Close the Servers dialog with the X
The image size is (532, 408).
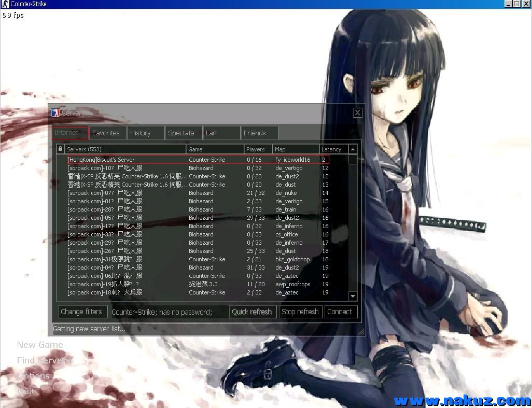[357, 112]
